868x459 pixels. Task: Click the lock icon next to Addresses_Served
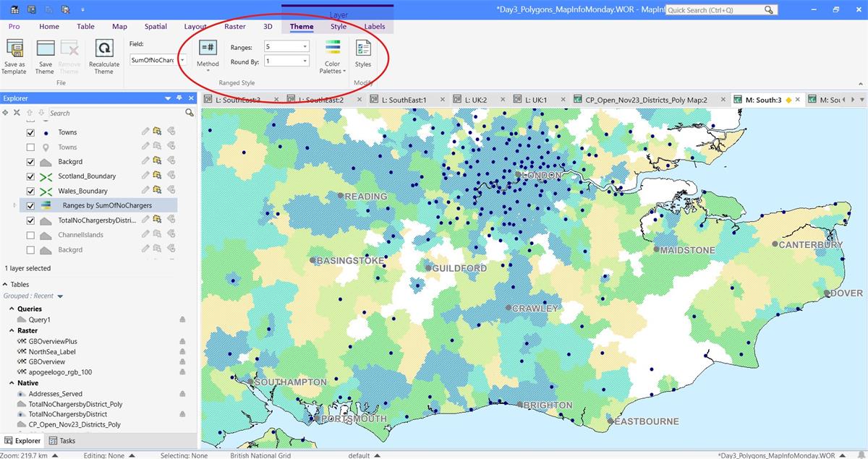[182, 394]
